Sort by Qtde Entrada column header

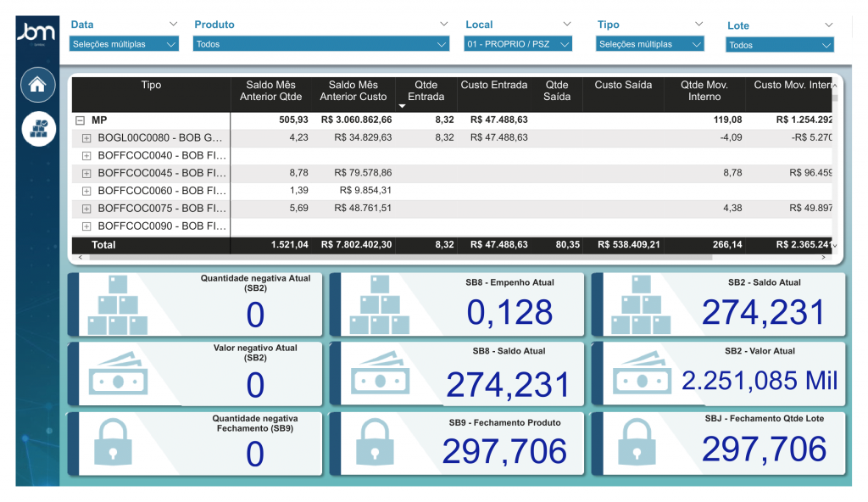[426, 91]
